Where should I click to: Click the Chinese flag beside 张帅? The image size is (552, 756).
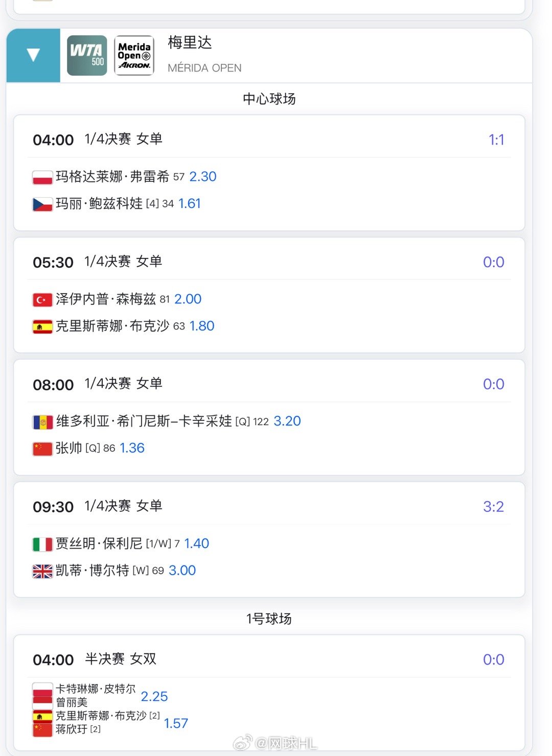coord(42,449)
